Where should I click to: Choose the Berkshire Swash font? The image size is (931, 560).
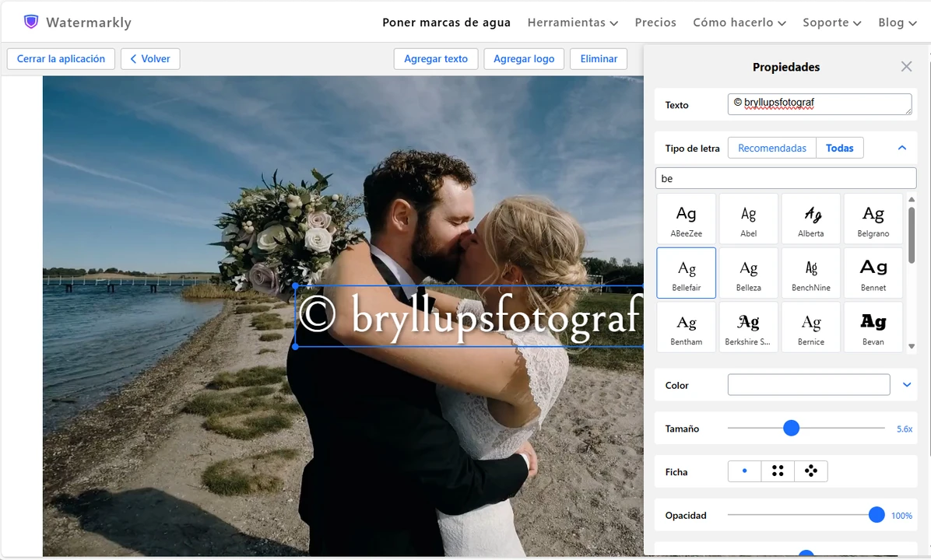coord(748,327)
